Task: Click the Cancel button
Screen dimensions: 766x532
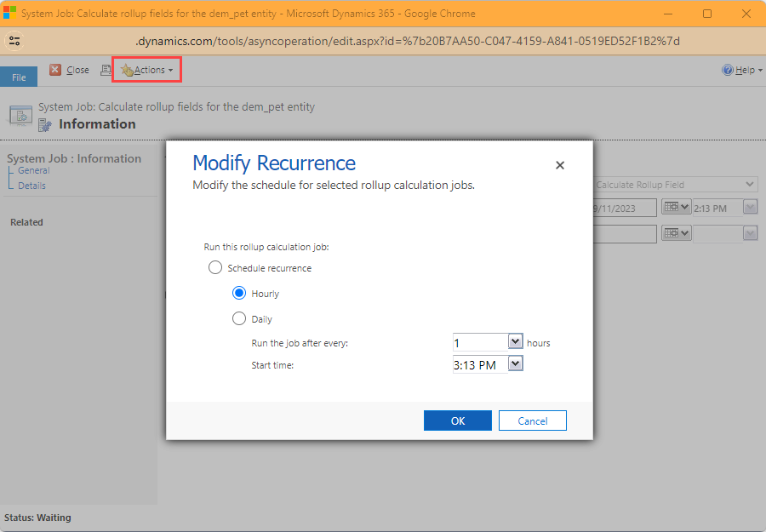Action: pyautogui.click(x=533, y=420)
